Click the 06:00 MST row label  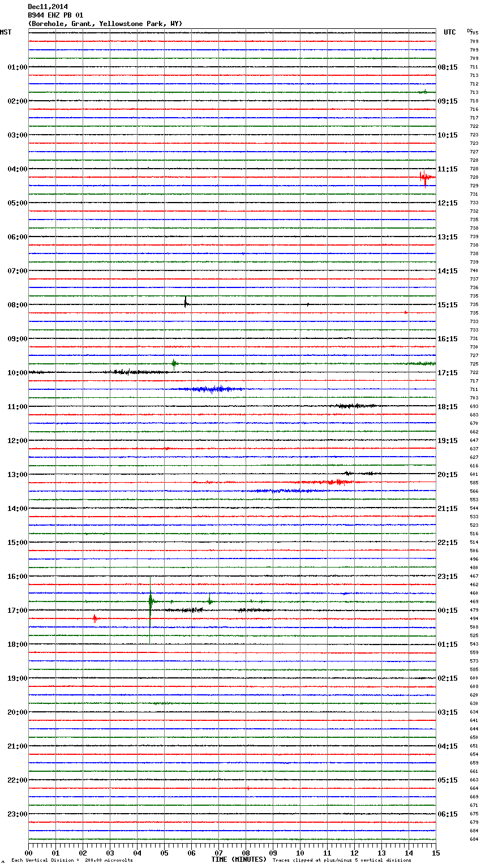pyautogui.click(x=17, y=237)
